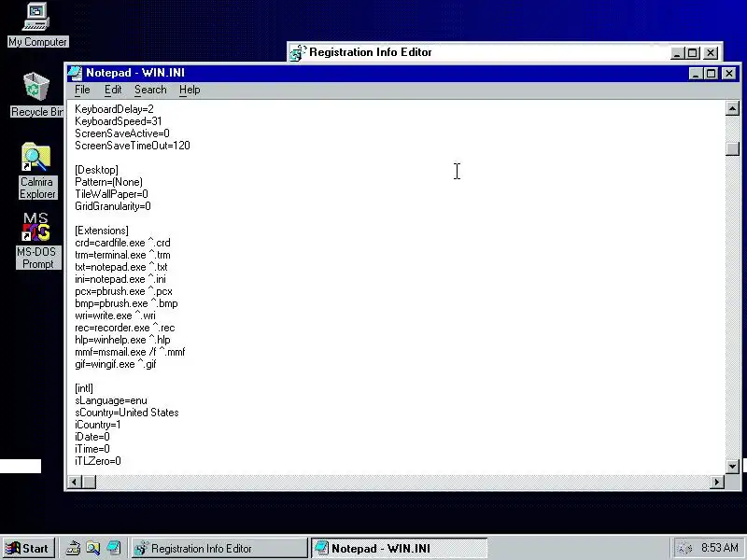
Task: Click the line 'ini=notepad.exe ^.ini'
Action: (x=120, y=279)
